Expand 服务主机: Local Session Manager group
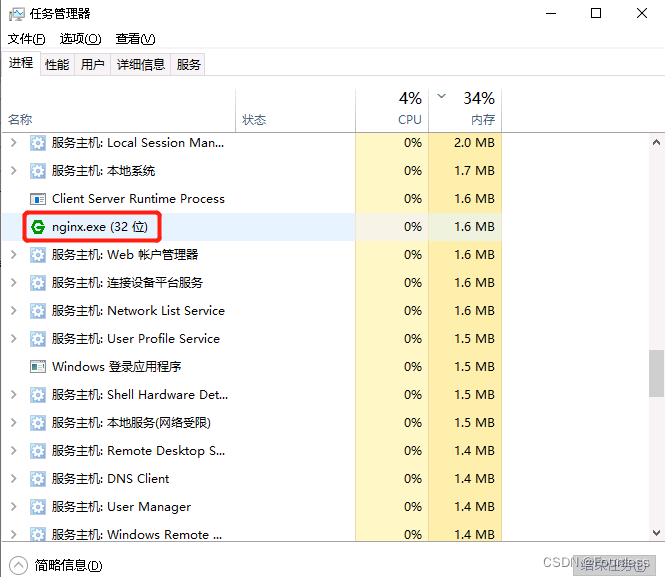Viewport: 665px width, 577px height. coord(14,142)
